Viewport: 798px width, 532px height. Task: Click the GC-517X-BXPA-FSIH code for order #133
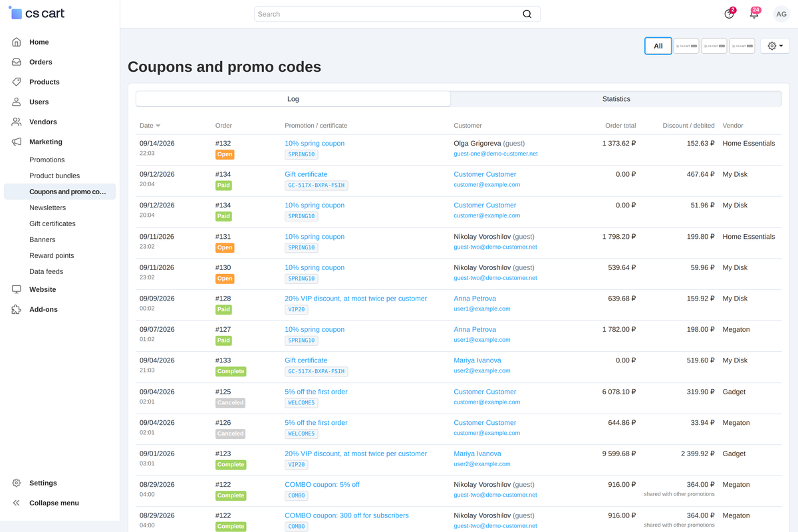coord(317,372)
